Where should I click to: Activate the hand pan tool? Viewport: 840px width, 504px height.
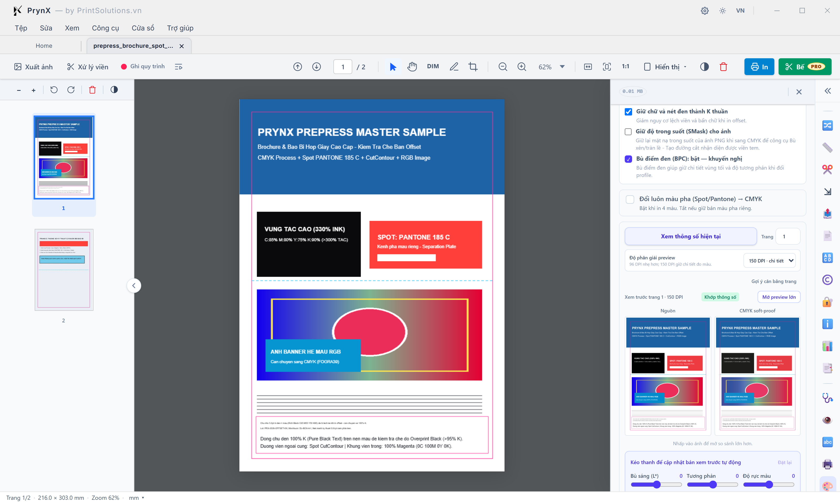click(412, 67)
